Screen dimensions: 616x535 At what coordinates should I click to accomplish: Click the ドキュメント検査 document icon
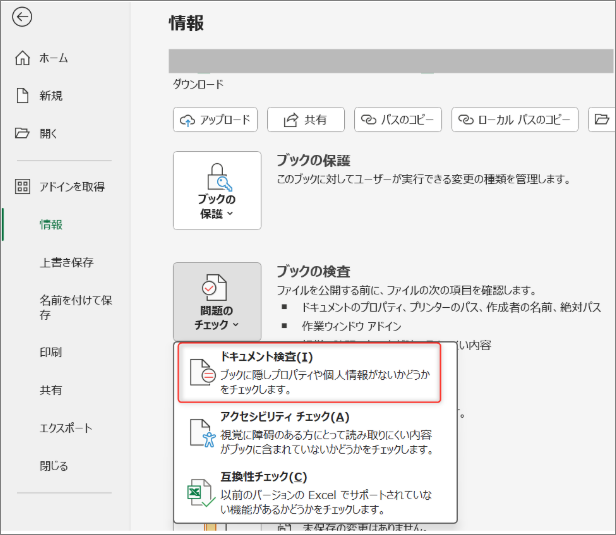pyautogui.click(x=203, y=372)
